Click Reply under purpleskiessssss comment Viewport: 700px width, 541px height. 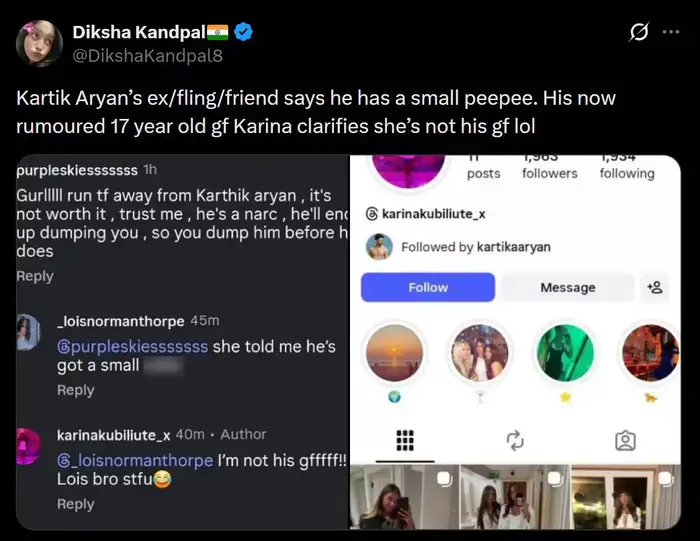tap(35, 276)
